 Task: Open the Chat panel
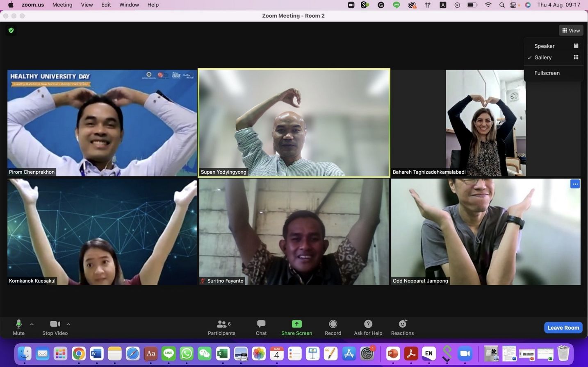pyautogui.click(x=261, y=324)
